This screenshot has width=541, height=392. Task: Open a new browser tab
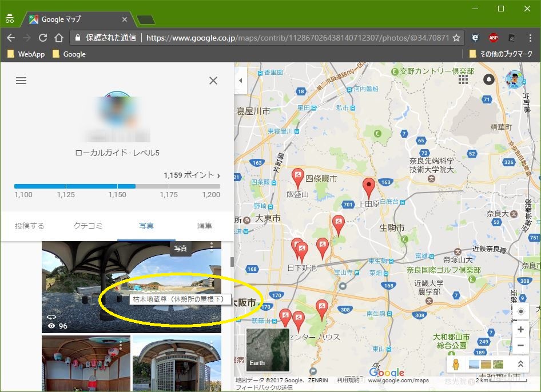pos(146,19)
